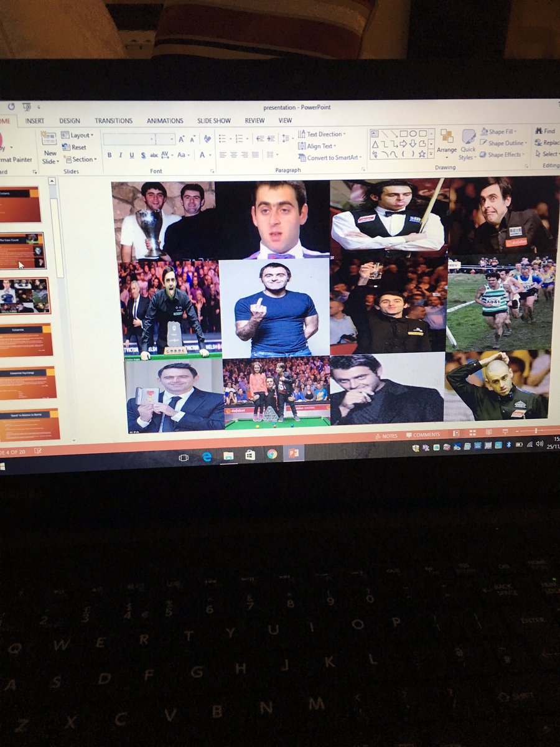This screenshot has width=560, height=747.
Task: Select the Right Arrow shape in gallery
Action: [403, 144]
